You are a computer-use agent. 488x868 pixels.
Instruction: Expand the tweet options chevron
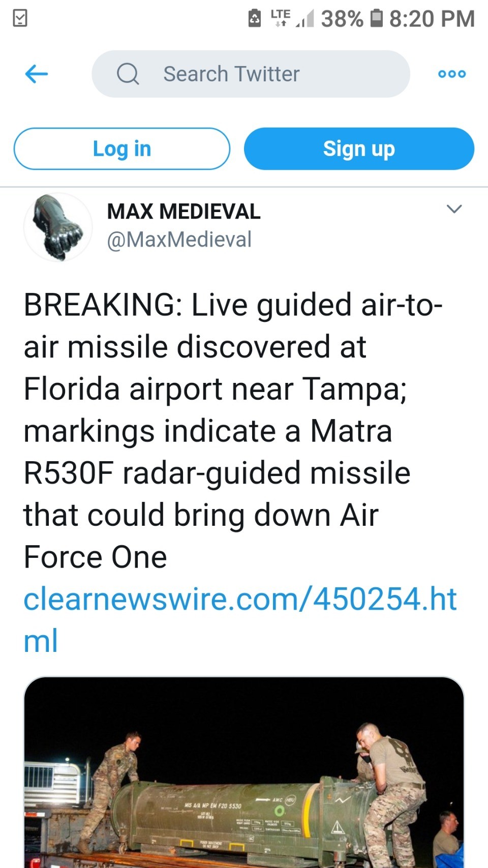coord(453,209)
